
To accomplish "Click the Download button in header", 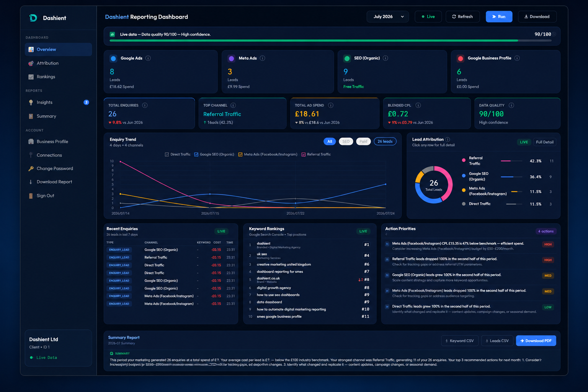I will tap(537, 17).
